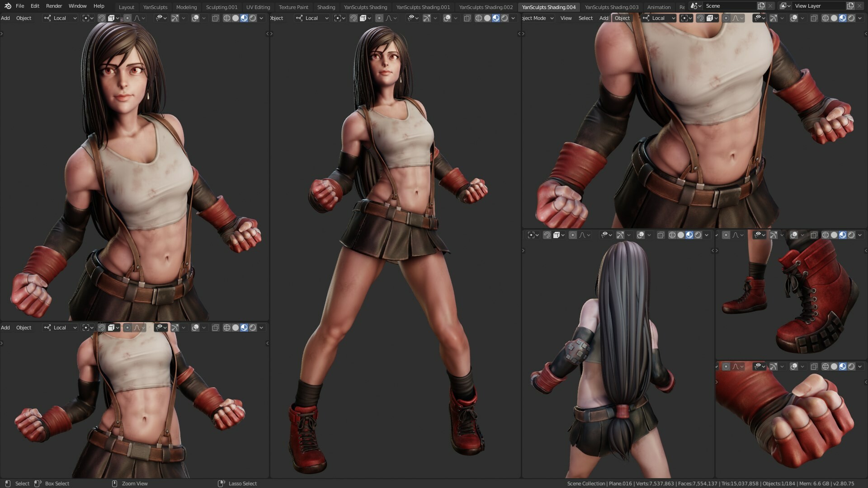Toggle overlays icon in boot viewport header
The width and height of the screenshot is (868, 488).
click(x=794, y=235)
